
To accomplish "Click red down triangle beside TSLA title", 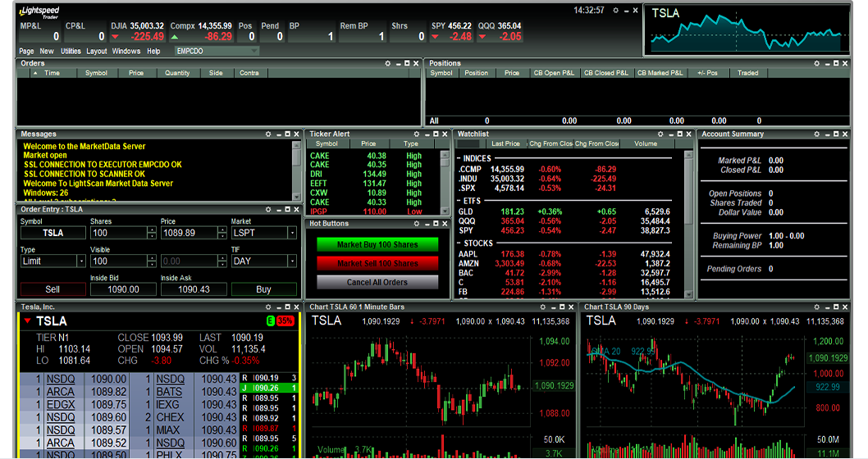I will click(27, 320).
